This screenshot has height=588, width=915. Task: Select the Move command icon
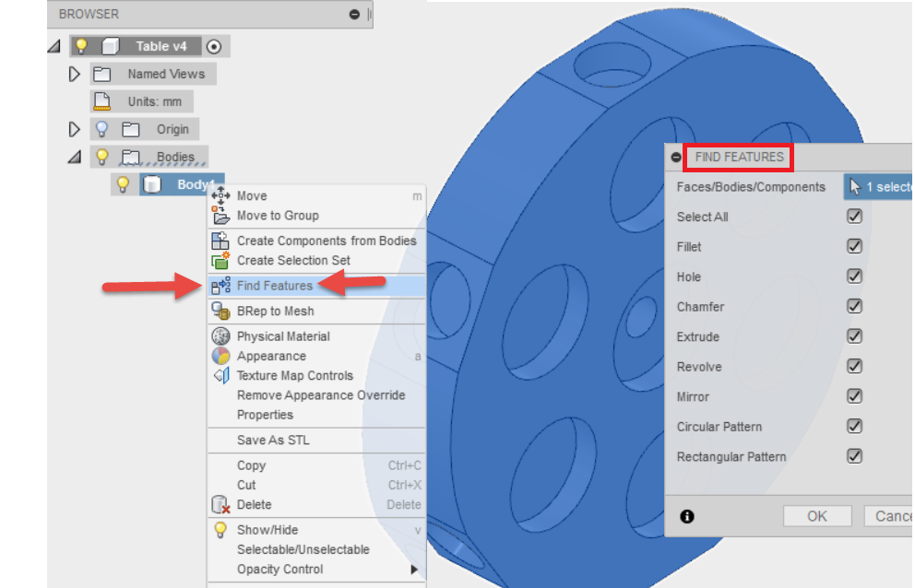point(221,195)
